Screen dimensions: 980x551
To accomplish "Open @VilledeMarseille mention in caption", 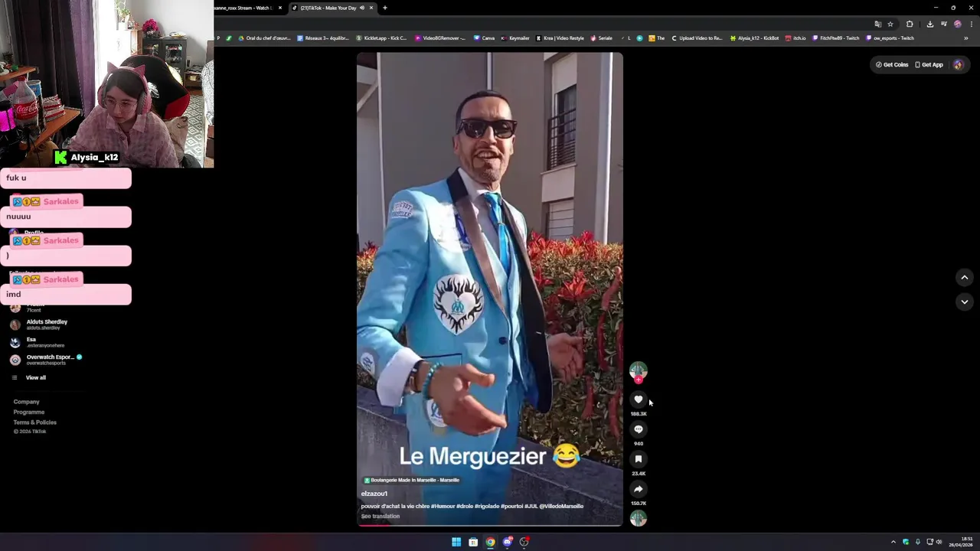I will pyautogui.click(x=561, y=506).
